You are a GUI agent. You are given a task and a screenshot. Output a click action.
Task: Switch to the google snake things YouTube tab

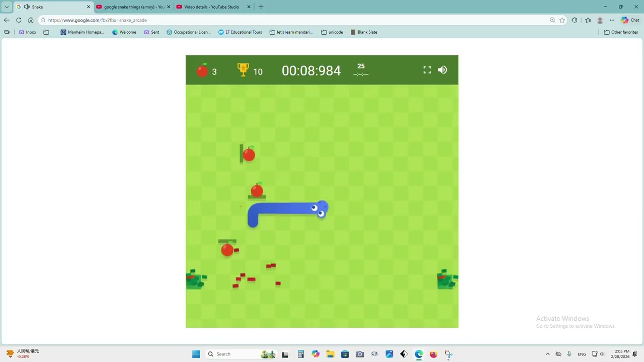(133, 7)
